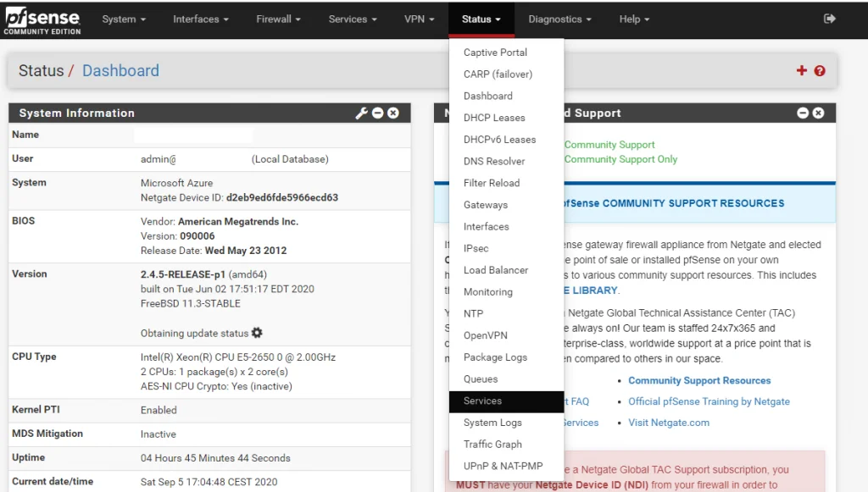Click the highlighted Services menu entry
The image size is (868, 492).
(507, 401)
